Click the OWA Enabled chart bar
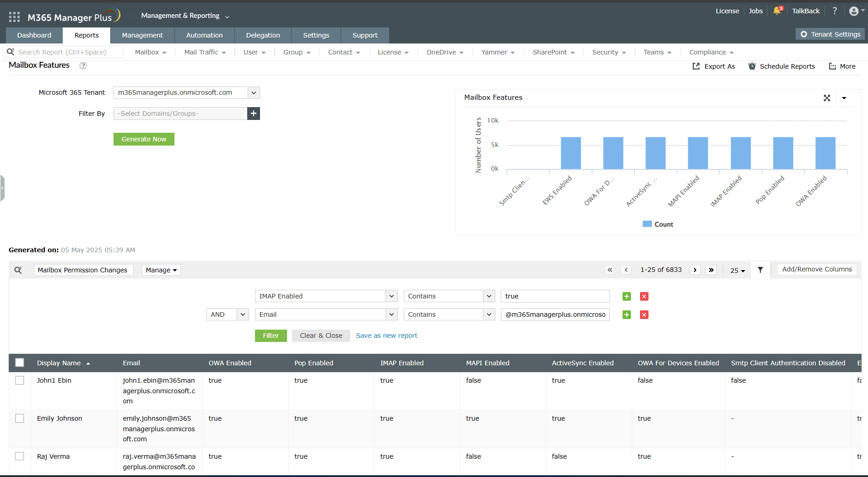This screenshot has height=477, width=868. (825, 153)
